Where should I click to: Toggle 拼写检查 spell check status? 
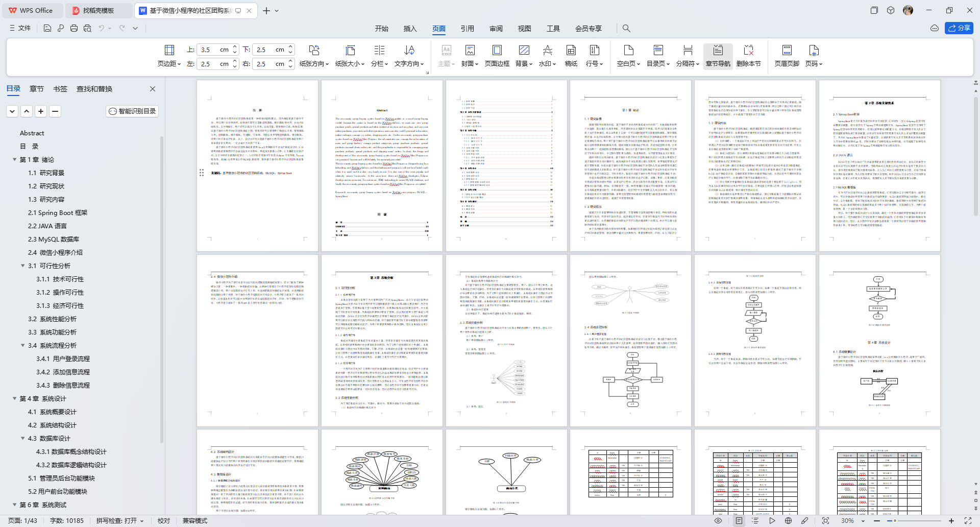tap(120, 520)
